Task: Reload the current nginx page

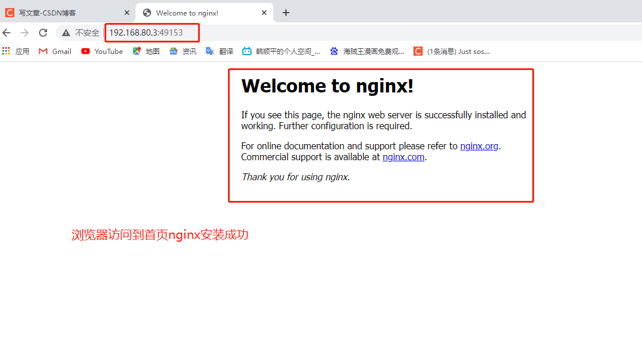Action: pos(42,33)
